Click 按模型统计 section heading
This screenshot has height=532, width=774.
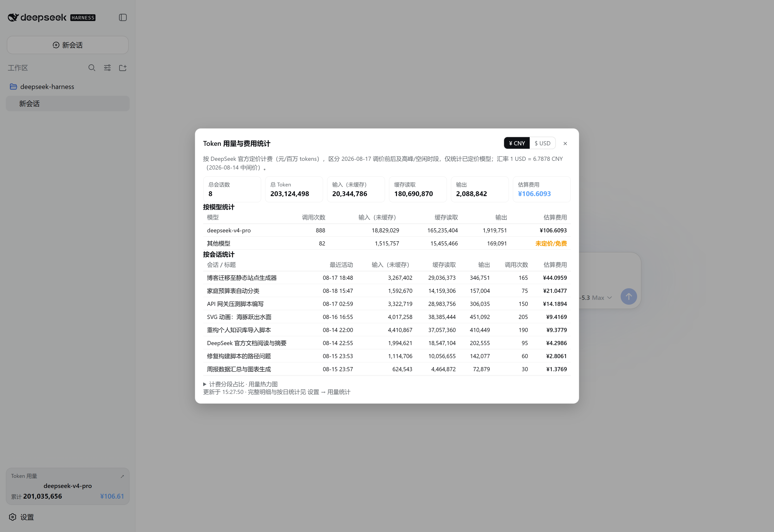click(219, 207)
